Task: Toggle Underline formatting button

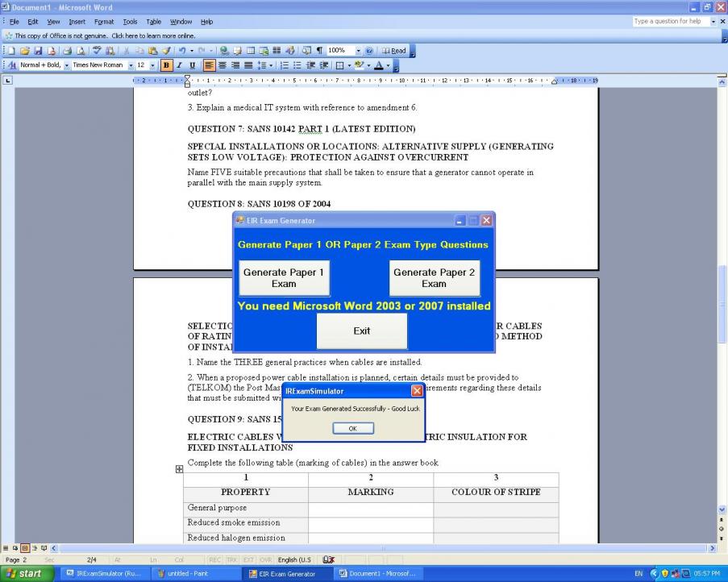Action: point(192,65)
